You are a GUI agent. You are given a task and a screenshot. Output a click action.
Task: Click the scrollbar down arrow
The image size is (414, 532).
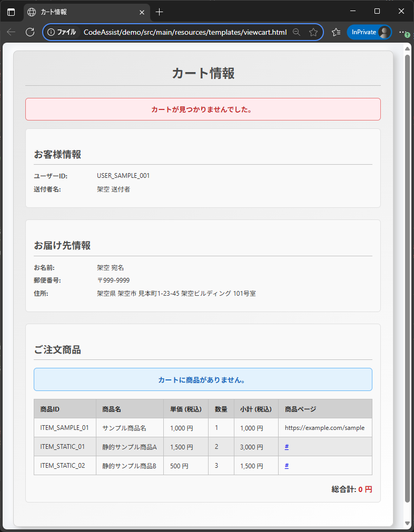click(x=408, y=523)
